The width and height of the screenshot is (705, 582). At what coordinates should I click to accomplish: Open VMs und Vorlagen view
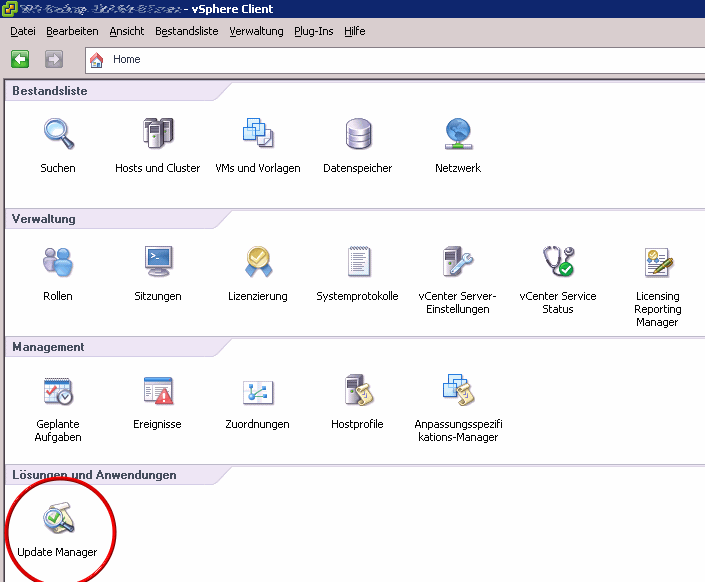pos(258,134)
